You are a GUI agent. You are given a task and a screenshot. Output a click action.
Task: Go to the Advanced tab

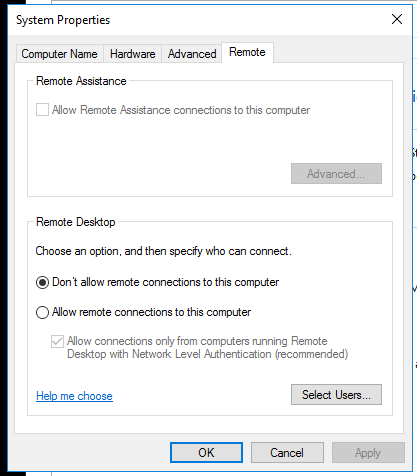192,54
